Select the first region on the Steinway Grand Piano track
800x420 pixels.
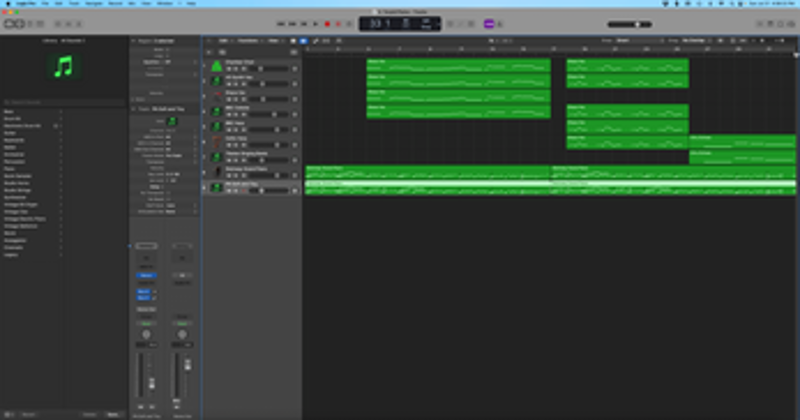(428, 172)
